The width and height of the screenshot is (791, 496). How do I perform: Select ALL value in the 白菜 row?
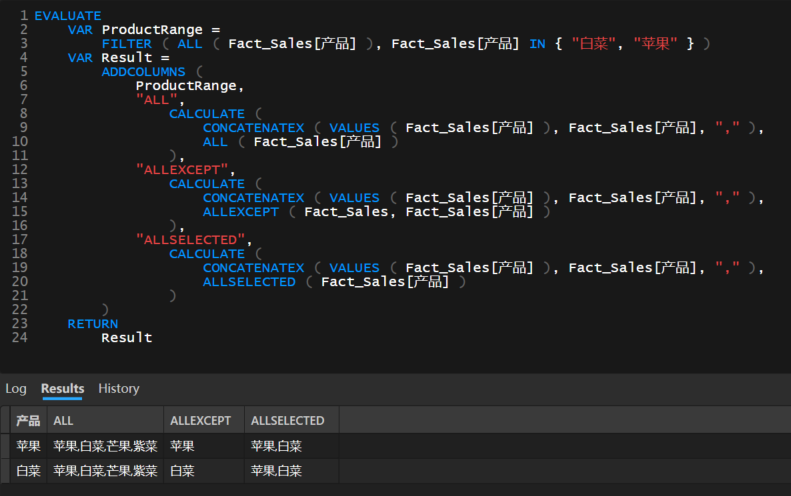pos(105,471)
